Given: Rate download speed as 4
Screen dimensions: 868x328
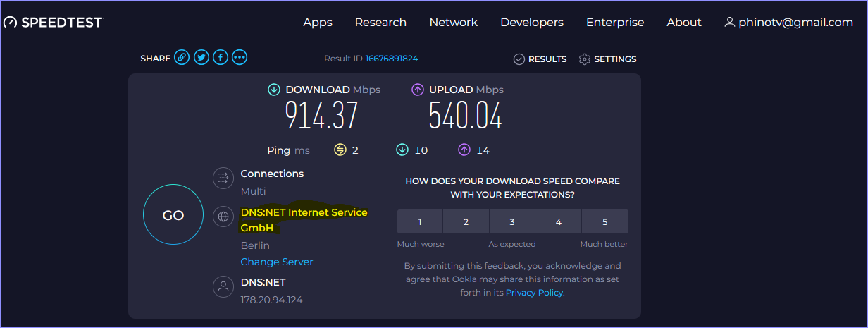Looking at the screenshot, I should click(x=558, y=221).
